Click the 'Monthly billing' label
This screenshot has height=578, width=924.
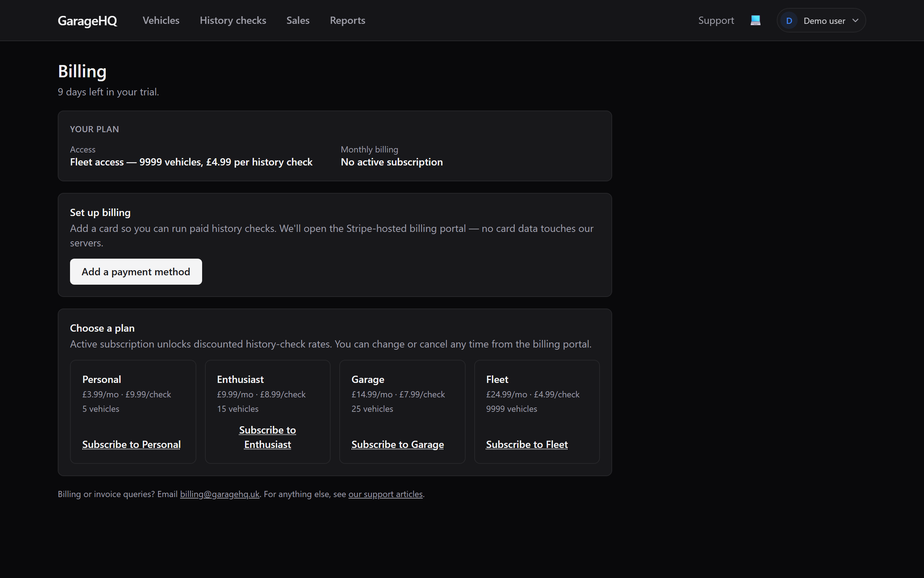[x=369, y=150]
